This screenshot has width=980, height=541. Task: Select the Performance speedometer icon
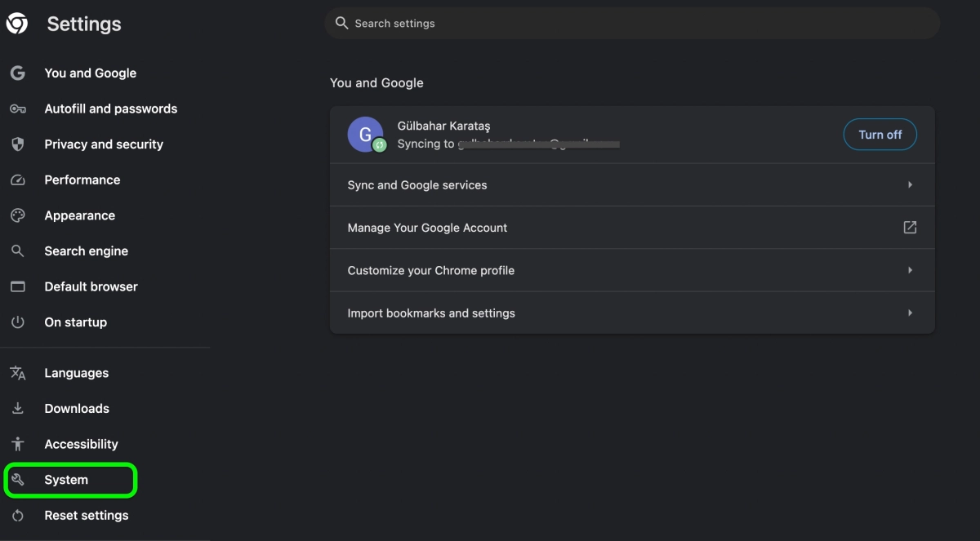point(17,180)
